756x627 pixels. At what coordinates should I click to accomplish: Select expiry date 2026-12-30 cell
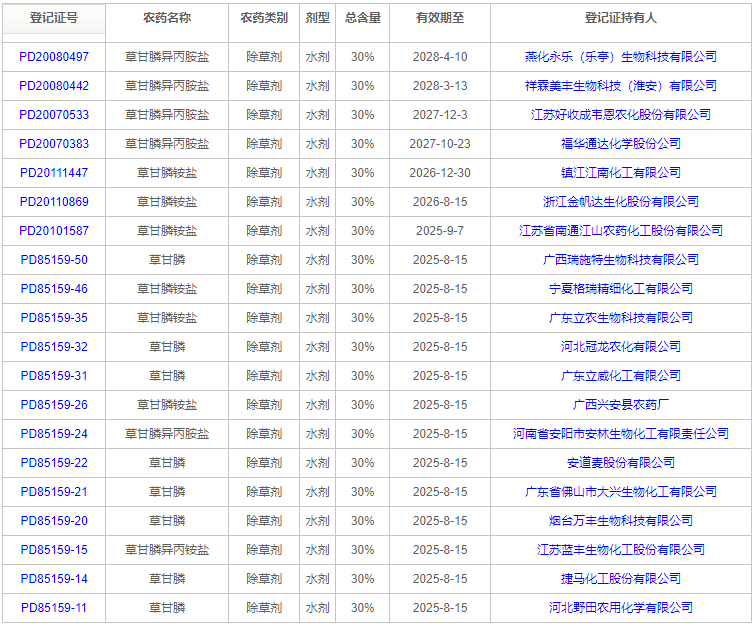(x=440, y=173)
